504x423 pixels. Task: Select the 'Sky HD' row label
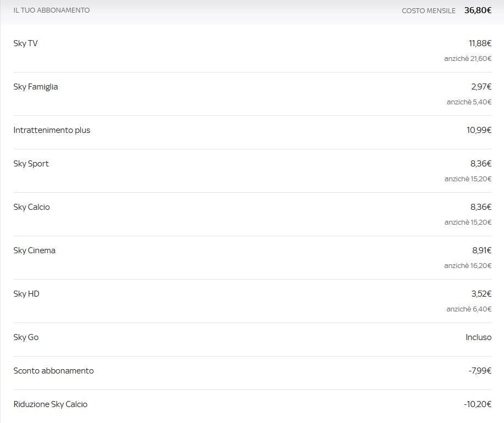tap(26, 294)
